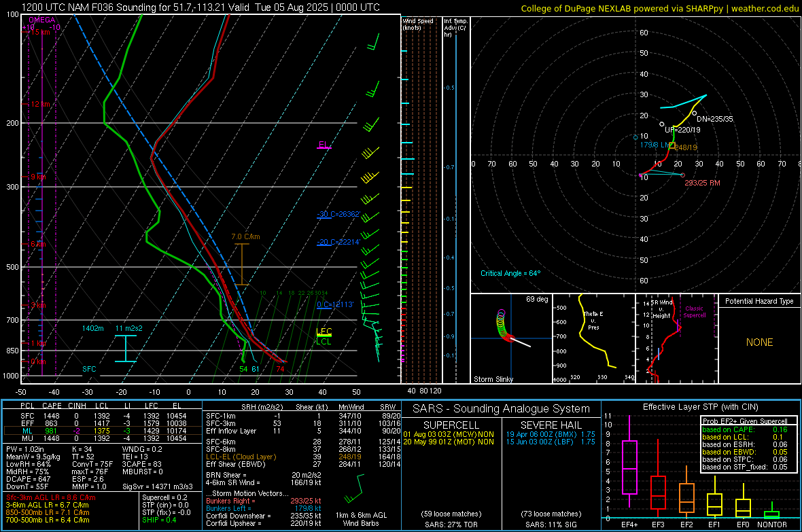Click the magenta 'OMEGA' label

[x=42, y=20]
